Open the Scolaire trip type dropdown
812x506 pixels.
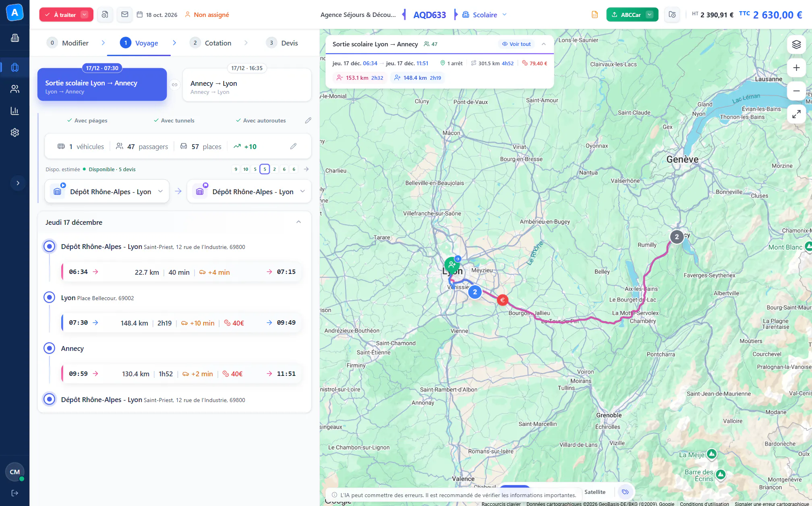click(x=504, y=15)
